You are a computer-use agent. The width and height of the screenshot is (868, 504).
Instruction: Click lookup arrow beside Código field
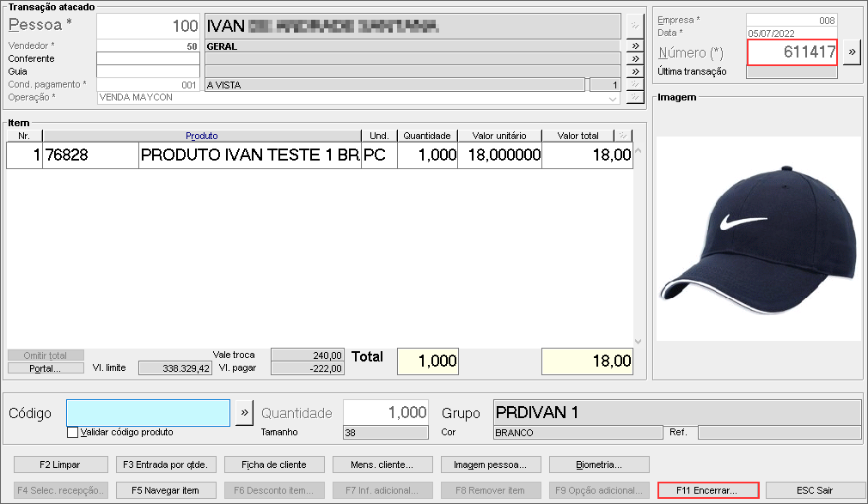(244, 413)
